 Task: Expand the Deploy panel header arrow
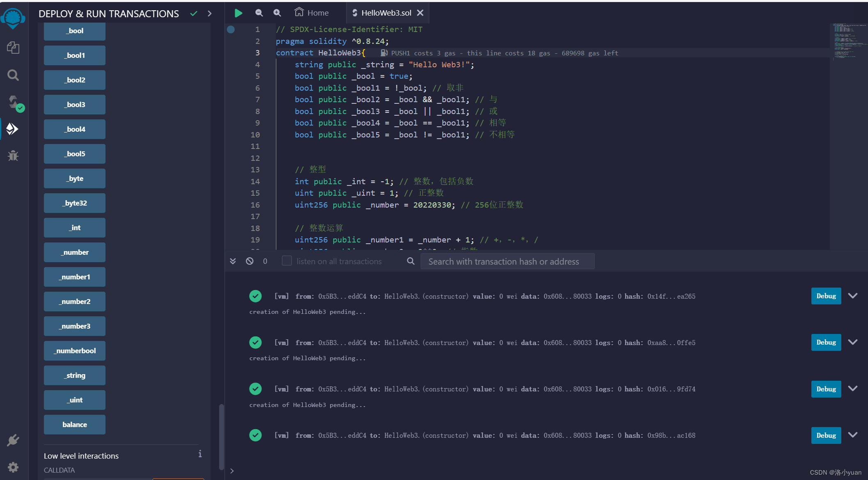210,14
